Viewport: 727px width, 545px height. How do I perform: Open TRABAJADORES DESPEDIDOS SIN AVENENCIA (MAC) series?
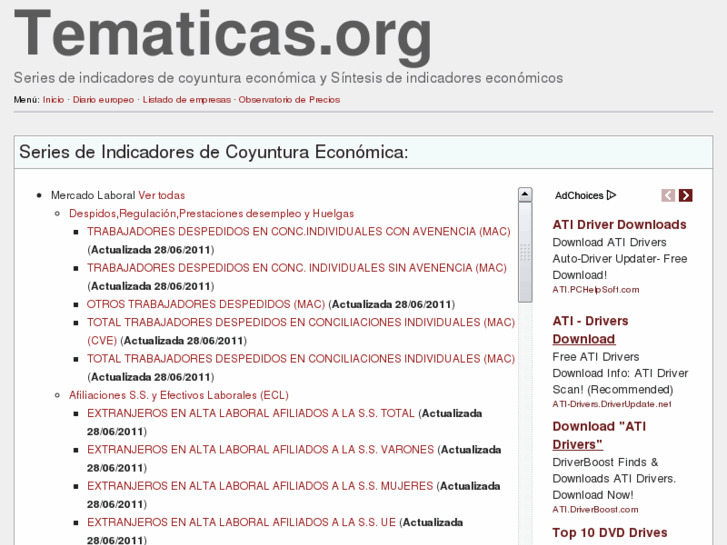297,268
